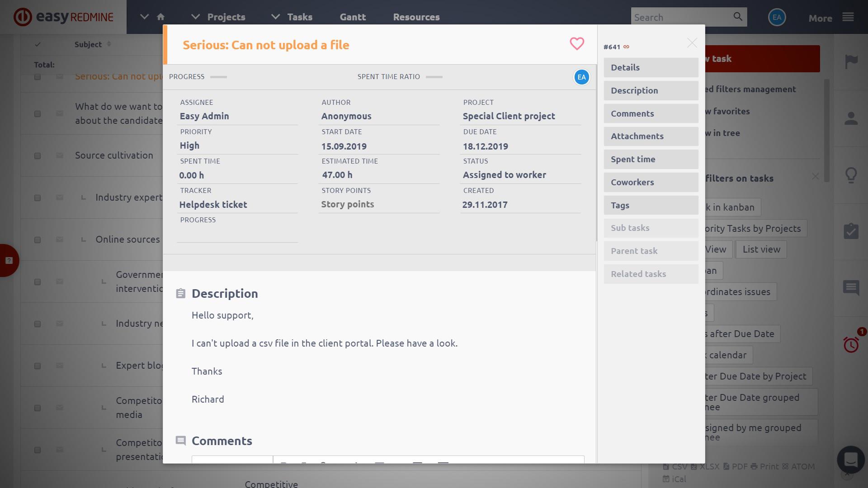Open the alarm clock notifications icon
The width and height of the screenshot is (868, 488).
851,345
